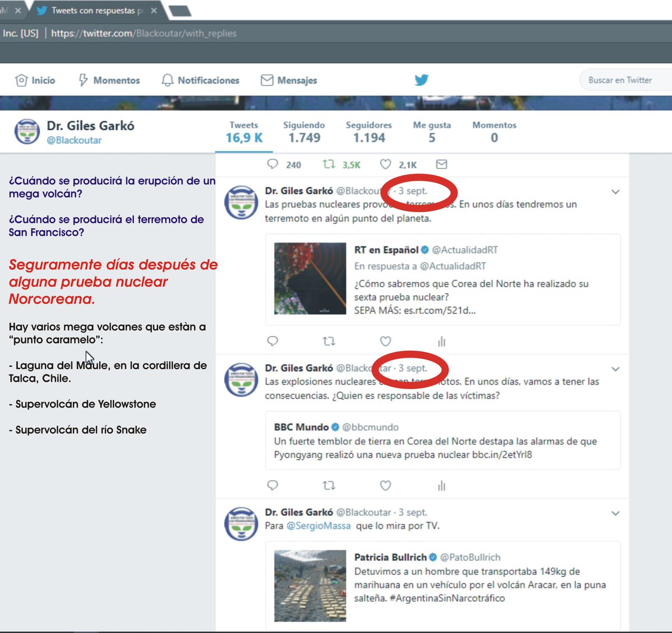Go to Inicio home
672x633 pixels.
coord(35,81)
